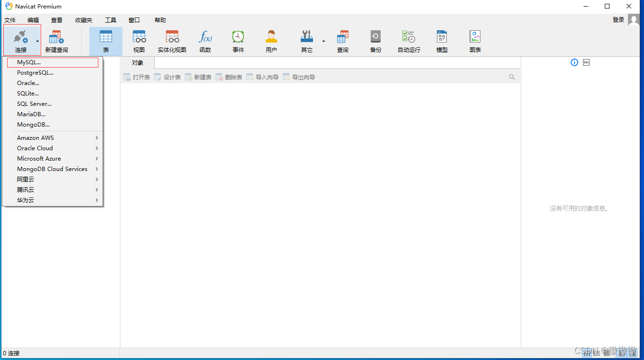Switch to the 对象 (Objects) tab
644x360 pixels.
coord(138,63)
